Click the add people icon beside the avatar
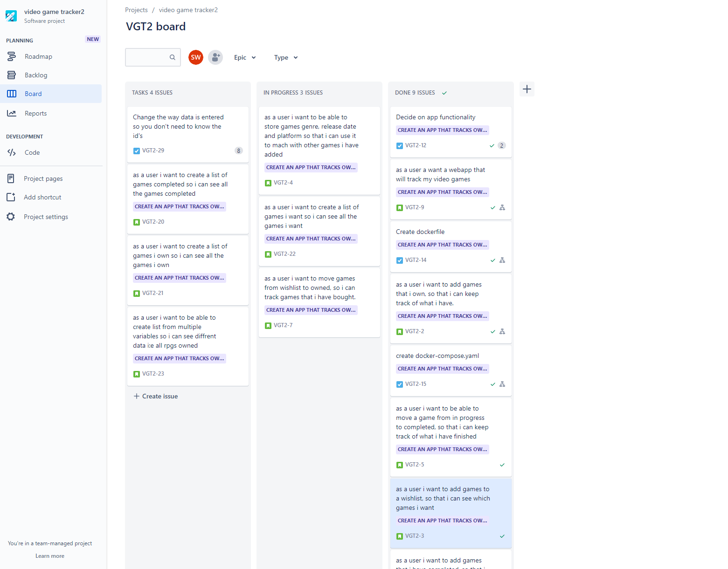 coord(215,57)
